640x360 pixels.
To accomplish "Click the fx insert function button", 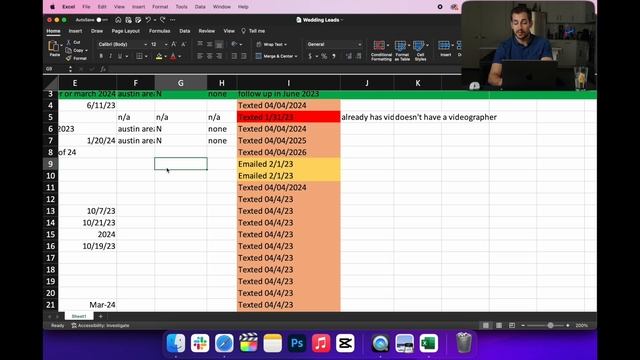I will coord(103,69).
